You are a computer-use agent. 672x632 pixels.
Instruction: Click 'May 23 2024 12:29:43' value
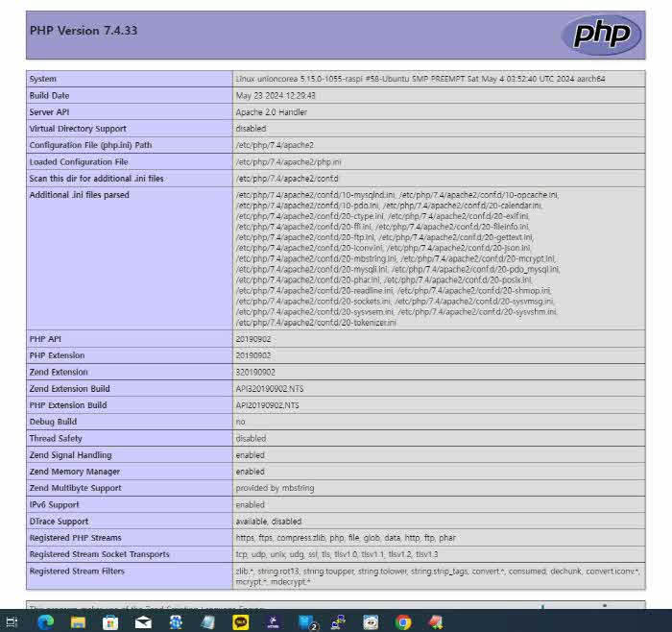point(276,96)
